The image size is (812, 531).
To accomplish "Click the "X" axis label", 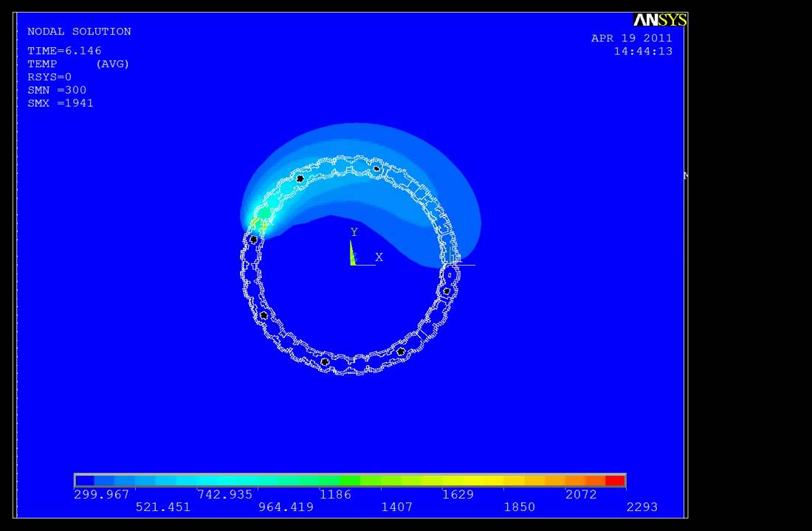I will pos(379,257).
